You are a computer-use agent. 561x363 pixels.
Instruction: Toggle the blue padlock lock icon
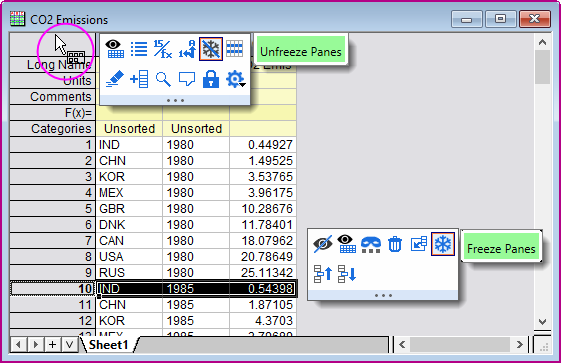point(211,79)
